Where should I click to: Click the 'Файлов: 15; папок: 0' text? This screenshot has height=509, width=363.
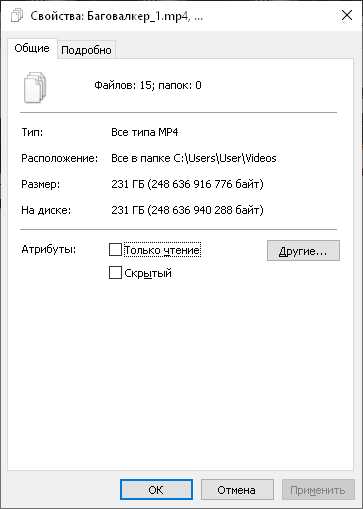(148, 85)
